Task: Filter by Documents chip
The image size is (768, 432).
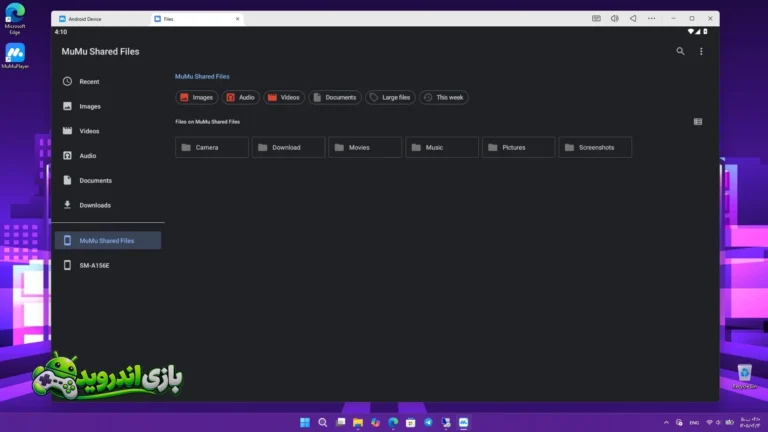Action: pos(335,97)
